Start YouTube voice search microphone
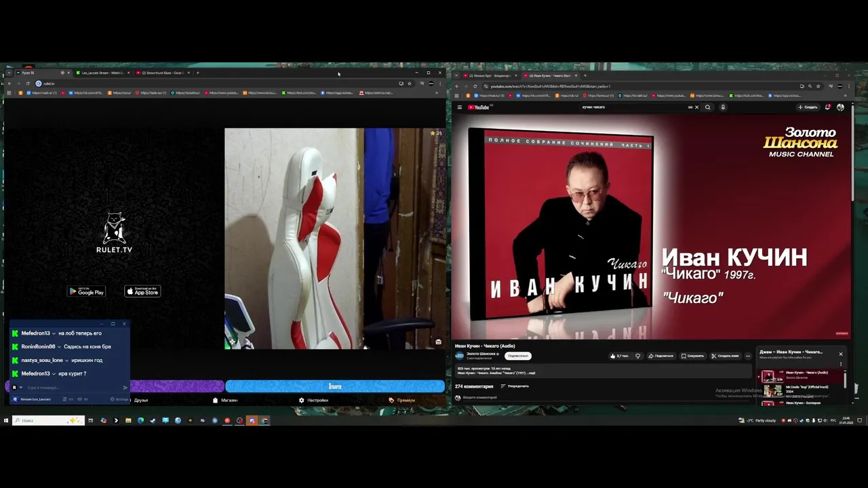This screenshot has height=488, width=868. pos(723,107)
